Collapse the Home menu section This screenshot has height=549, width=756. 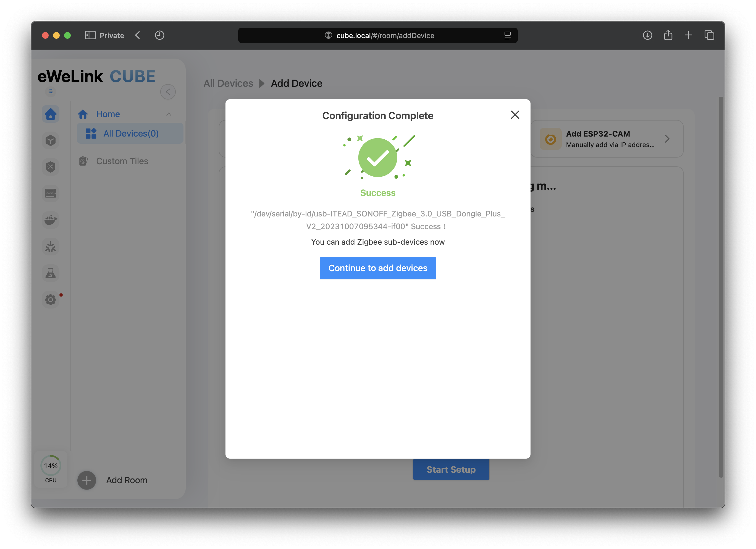pos(169,114)
